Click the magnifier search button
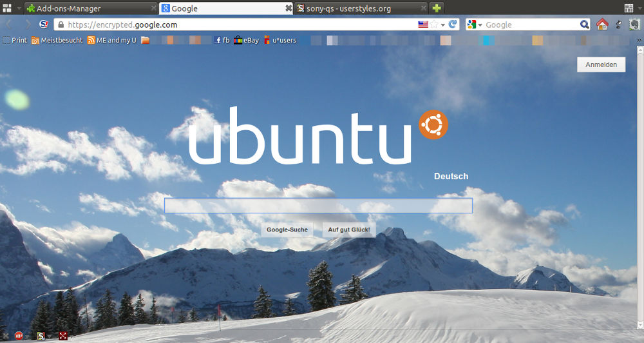This screenshot has height=343, width=644. (584, 24)
